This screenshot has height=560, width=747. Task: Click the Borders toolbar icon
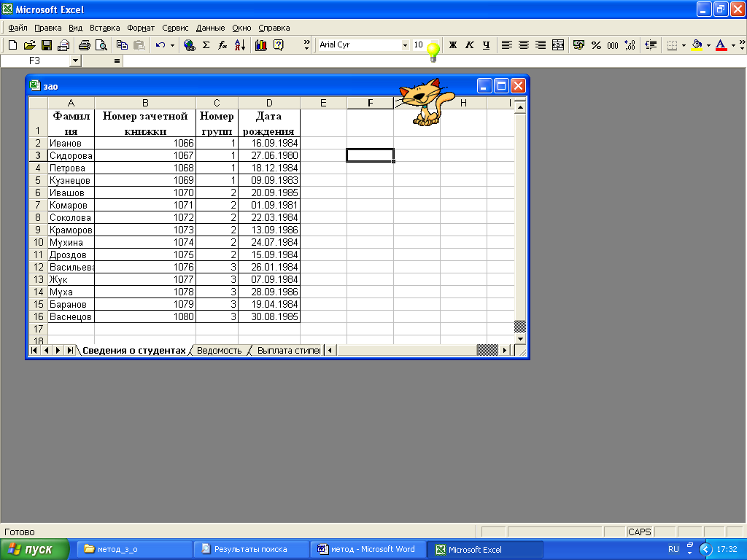coord(672,44)
